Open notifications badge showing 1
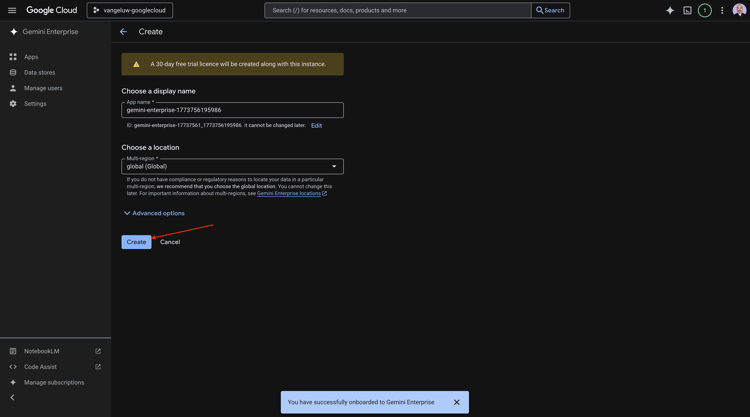Viewport: 750px width, 417px height. pos(705,10)
